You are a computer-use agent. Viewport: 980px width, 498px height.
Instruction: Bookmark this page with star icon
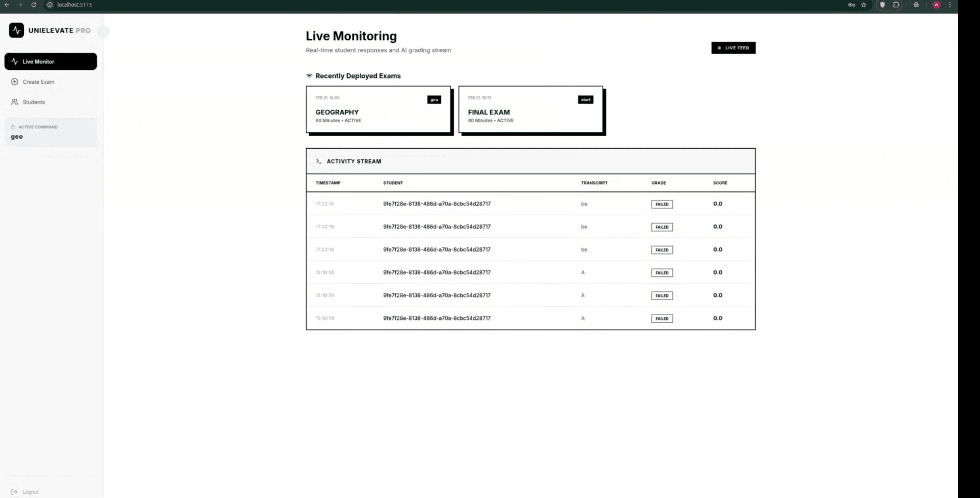tap(864, 5)
